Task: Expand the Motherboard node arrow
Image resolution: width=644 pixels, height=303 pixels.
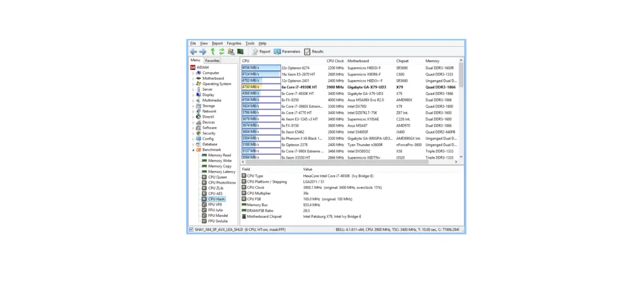Action: click(193, 78)
